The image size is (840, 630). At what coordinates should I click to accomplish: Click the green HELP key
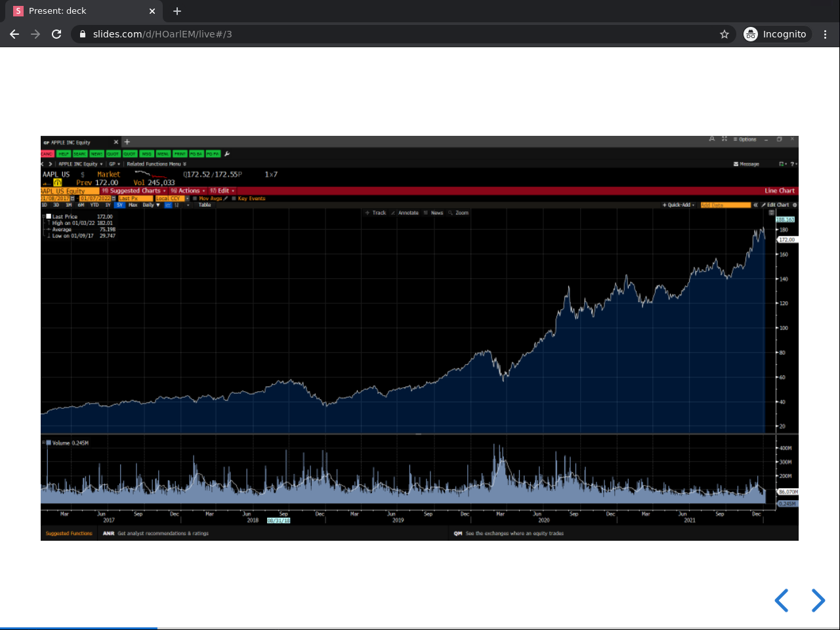click(64, 154)
